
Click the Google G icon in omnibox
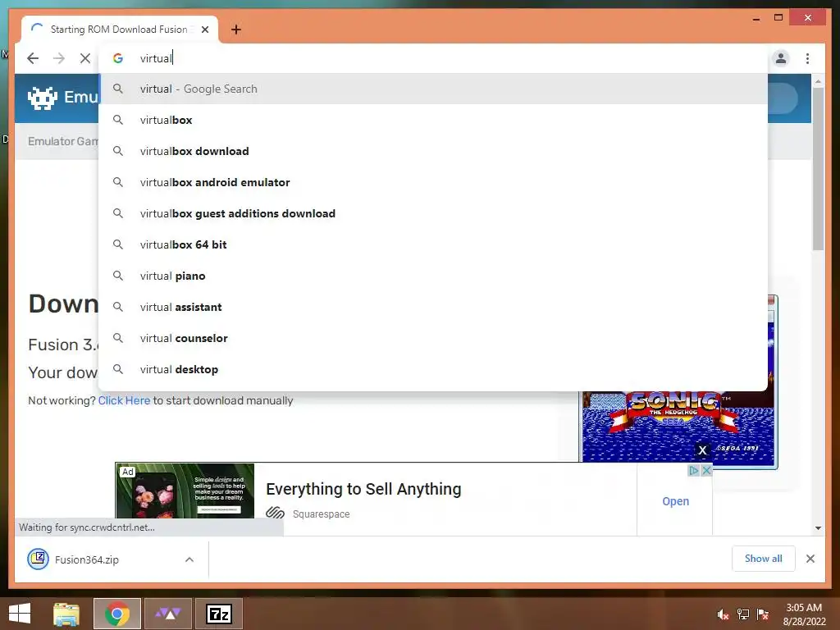coord(118,58)
